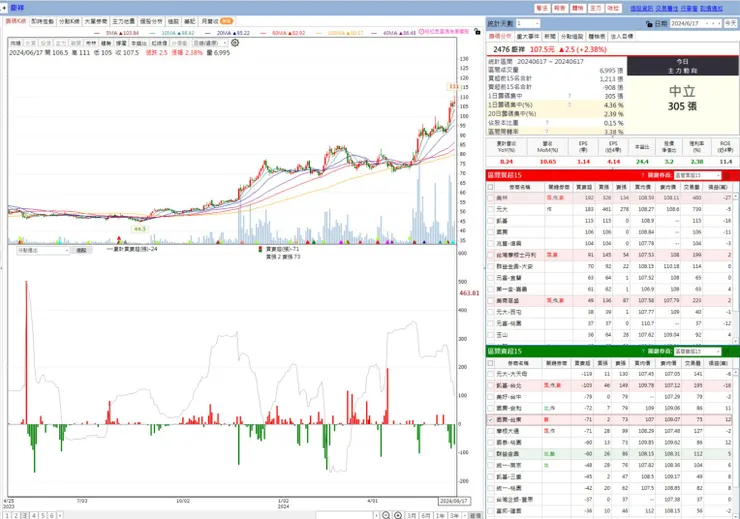Switch to the 個股分析 tab
Screen dimensions: 740x519
click(x=151, y=21)
